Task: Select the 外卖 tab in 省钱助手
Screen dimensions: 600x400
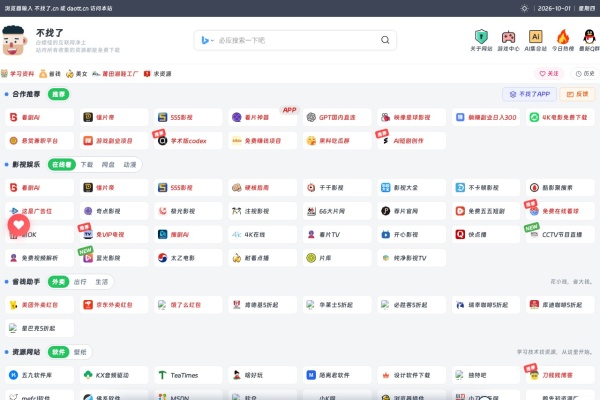Action: point(59,282)
